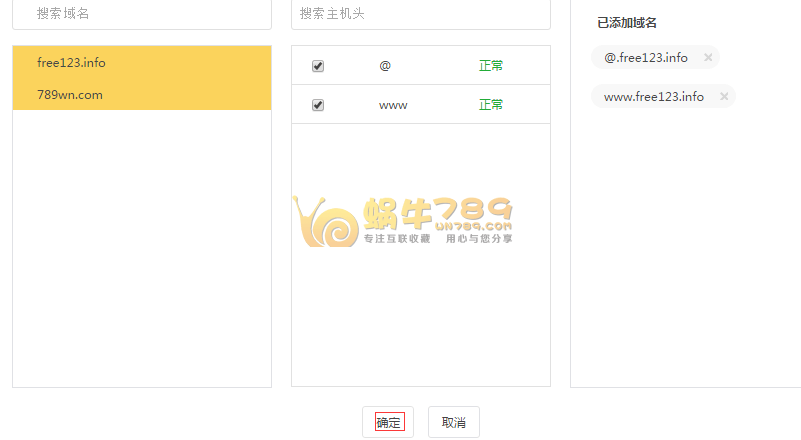Click the 已添加域名 heading
The height and width of the screenshot is (440, 801).
[x=626, y=23]
